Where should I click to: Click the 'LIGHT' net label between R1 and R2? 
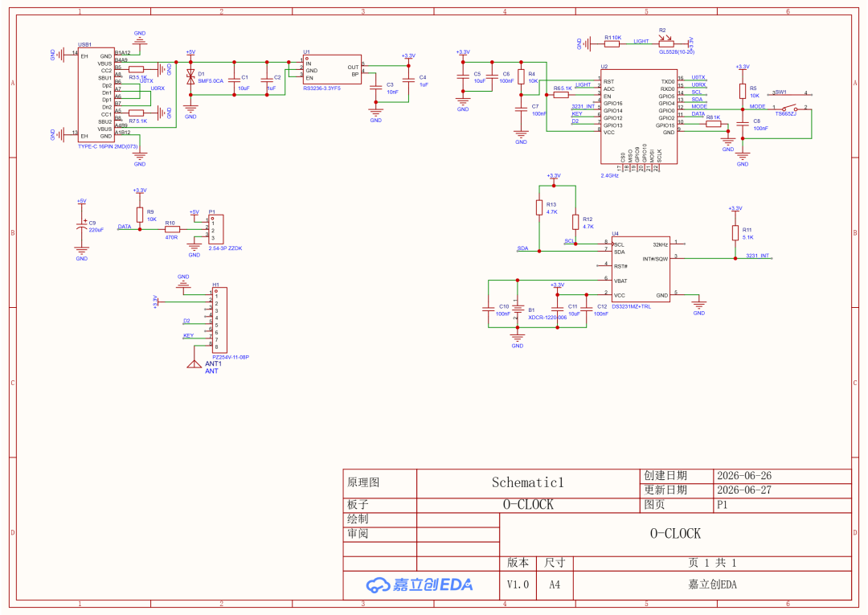point(641,41)
